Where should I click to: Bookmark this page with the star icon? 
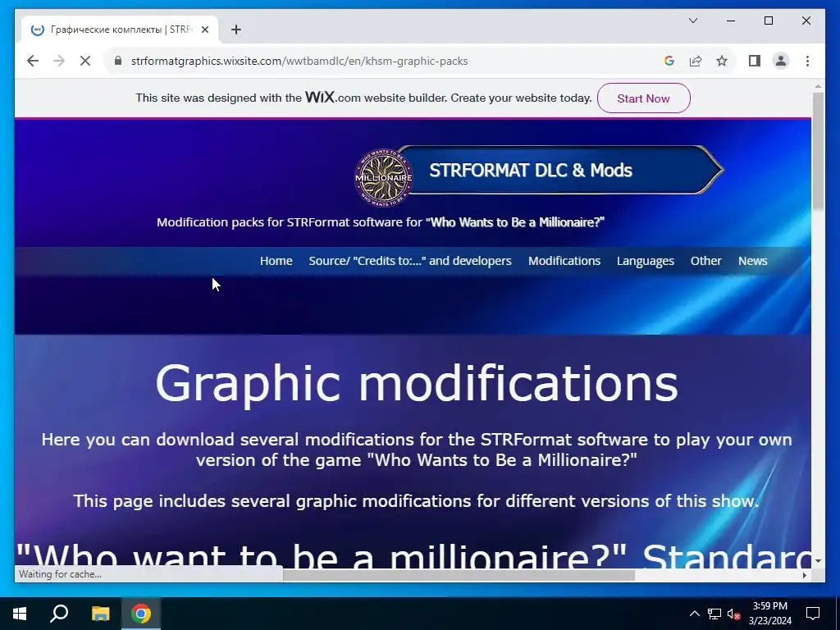[722, 61]
